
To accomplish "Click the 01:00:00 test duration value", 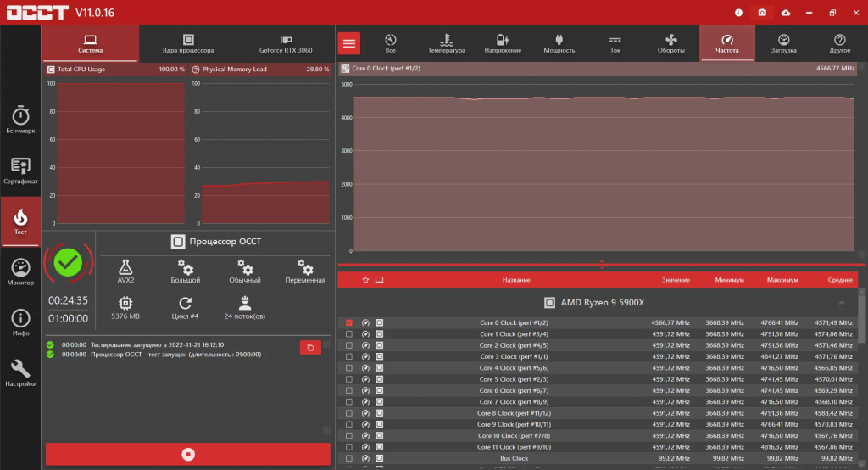I will 68,319.
